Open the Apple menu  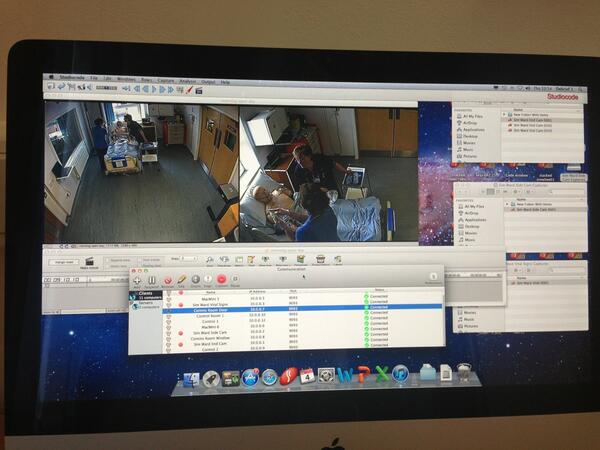point(51,77)
